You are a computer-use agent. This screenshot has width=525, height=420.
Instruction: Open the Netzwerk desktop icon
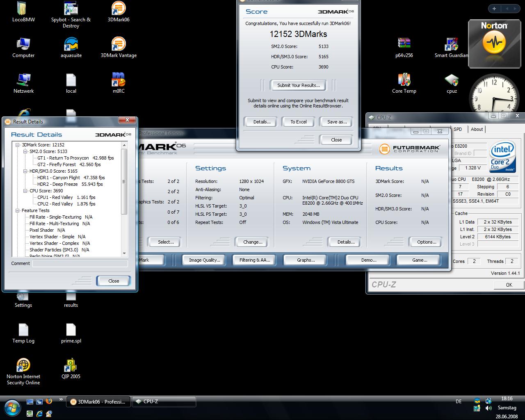pos(23,83)
